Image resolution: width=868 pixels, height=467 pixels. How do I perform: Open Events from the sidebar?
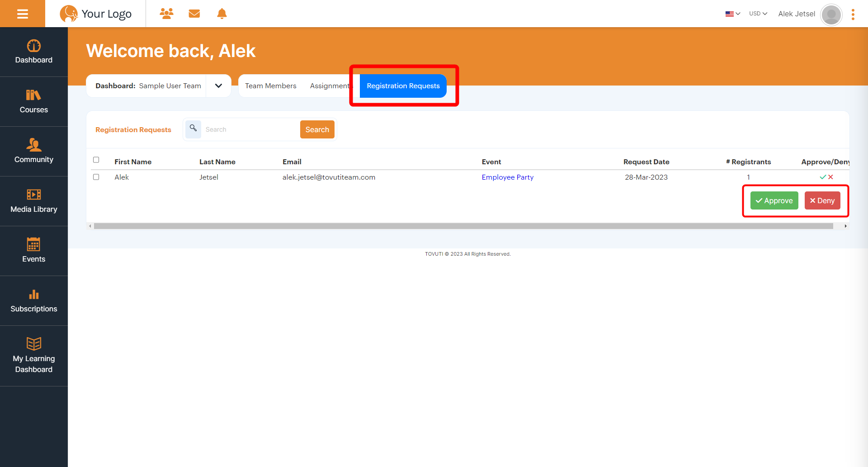click(34, 251)
